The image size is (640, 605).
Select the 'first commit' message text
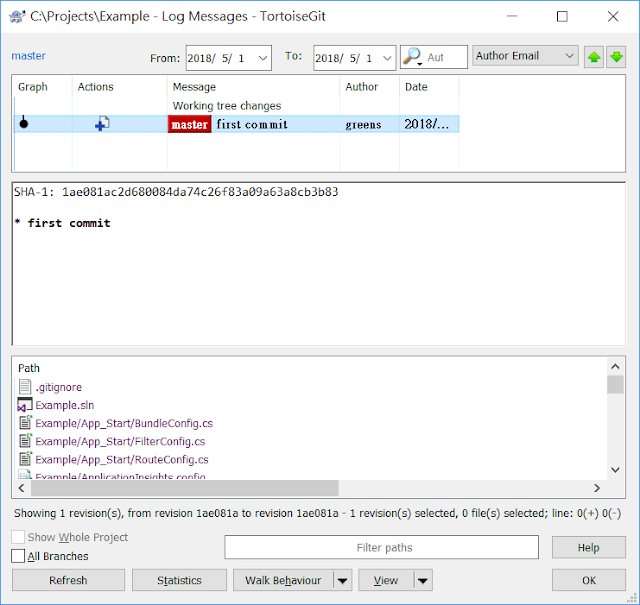252,124
